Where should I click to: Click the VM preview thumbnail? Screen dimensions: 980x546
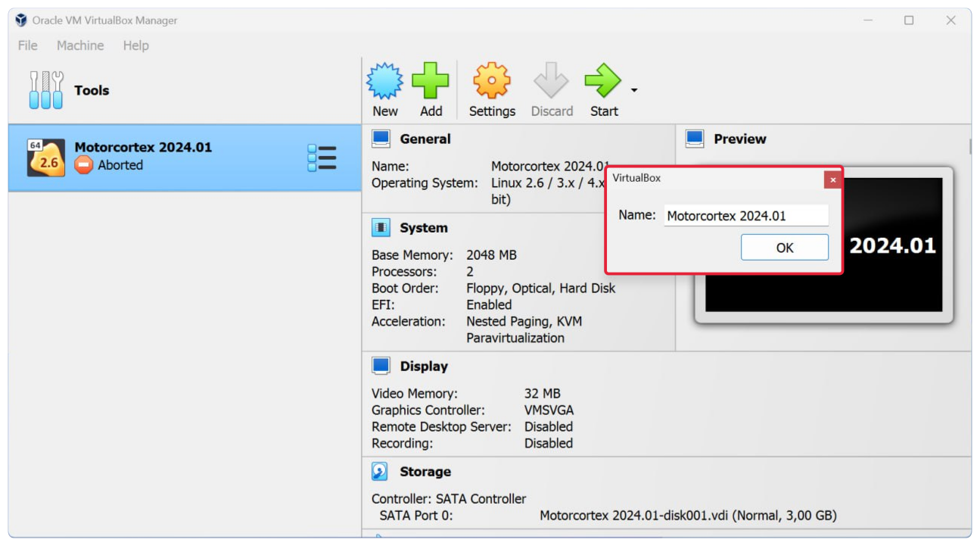[x=824, y=246]
